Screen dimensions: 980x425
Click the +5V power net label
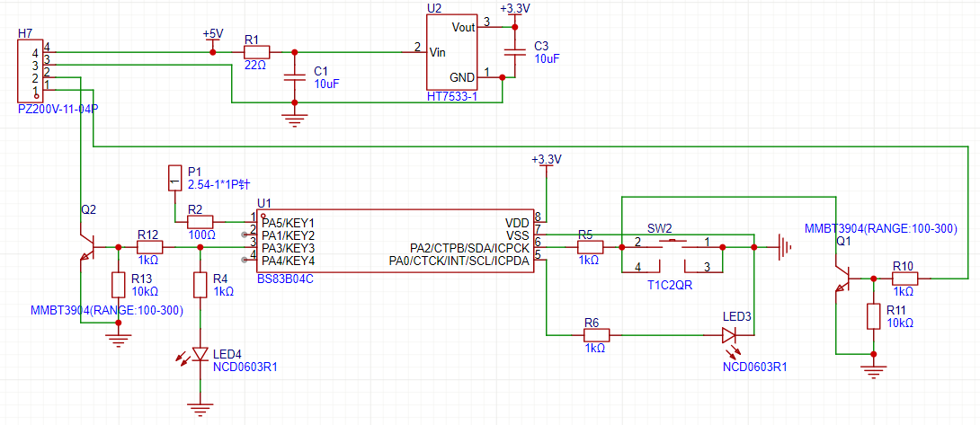click(212, 33)
